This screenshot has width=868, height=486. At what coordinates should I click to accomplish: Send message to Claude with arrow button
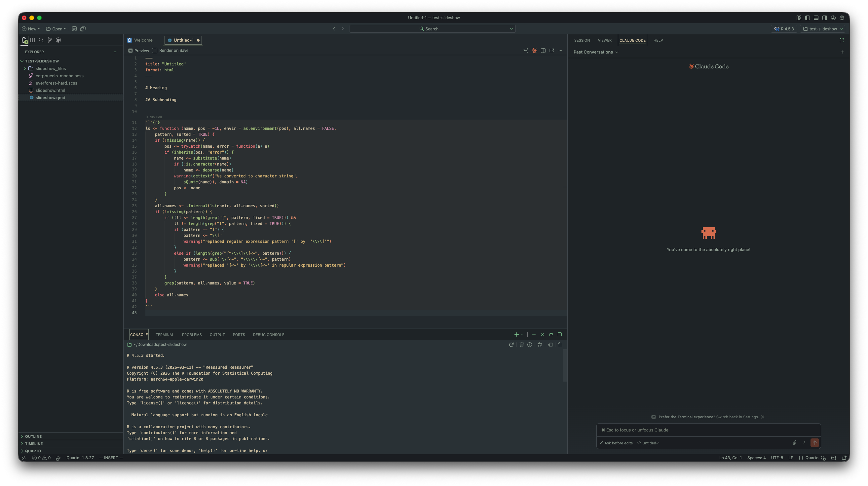coord(815,443)
